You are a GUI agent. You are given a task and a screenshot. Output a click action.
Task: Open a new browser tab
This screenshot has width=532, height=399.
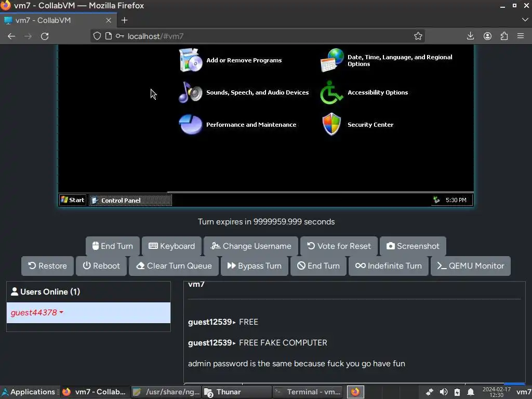point(125,20)
